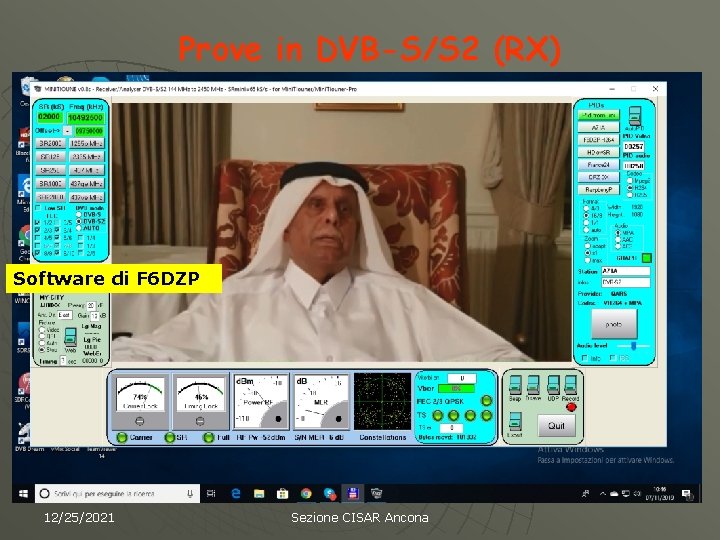Click the A71A PID preset button

[x=598, y=127]
